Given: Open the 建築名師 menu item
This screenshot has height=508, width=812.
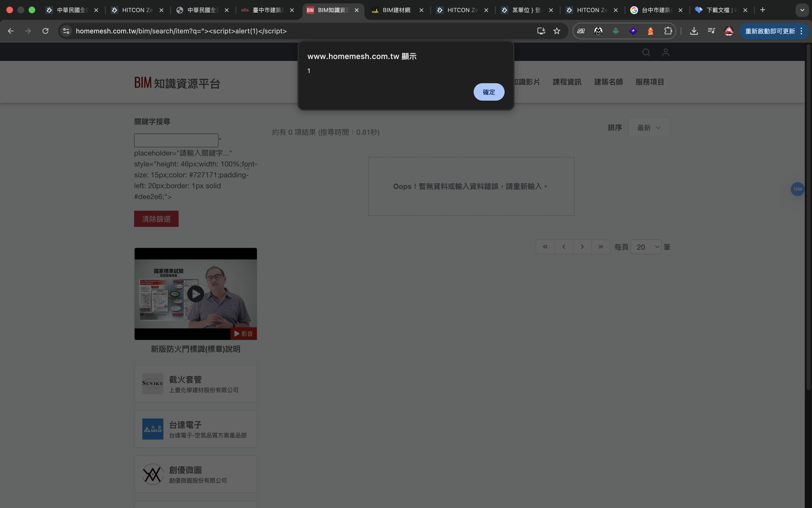Looking at the screenshot, I should tap(608, 82).
